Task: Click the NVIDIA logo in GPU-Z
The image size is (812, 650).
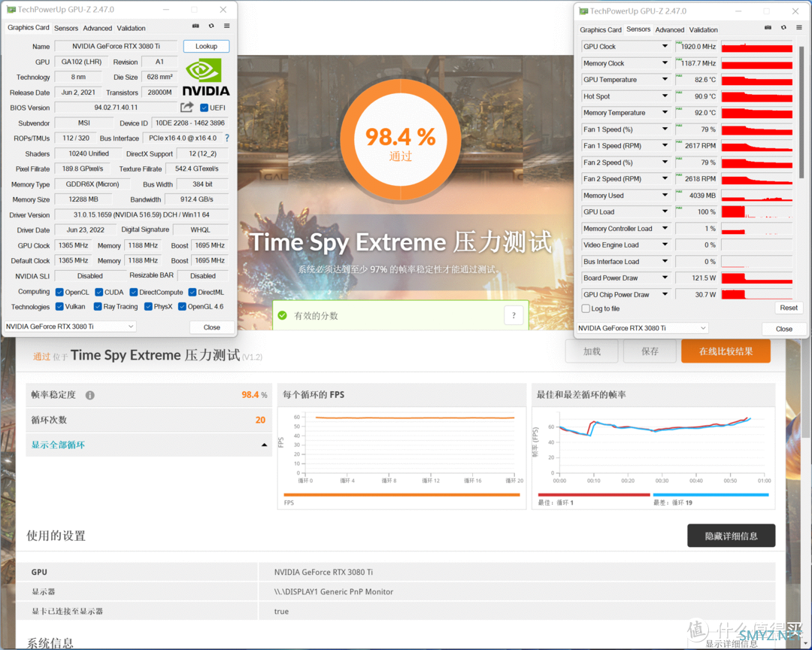Action: 206,77
